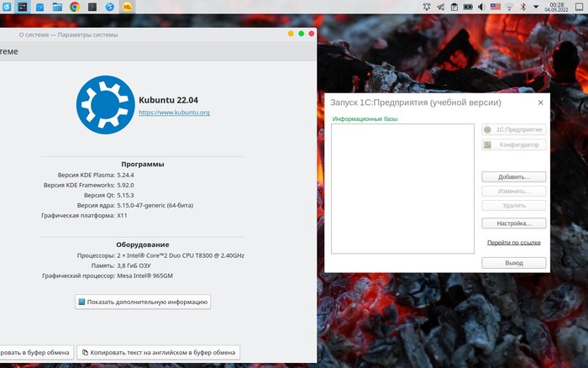The width and height of the screenshot is (588, 368).
Task: Open the clock and calendar
Action: [x=556, y=7]
